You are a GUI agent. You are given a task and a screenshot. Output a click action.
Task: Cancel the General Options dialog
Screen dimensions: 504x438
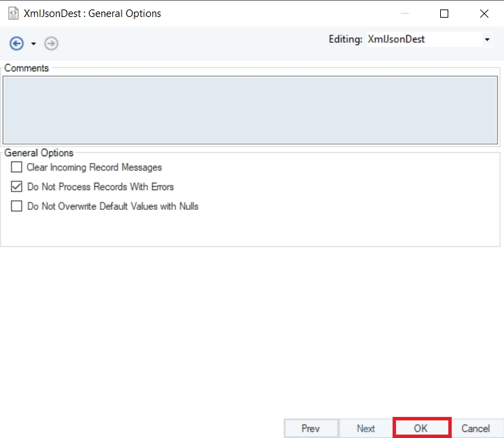475,428
